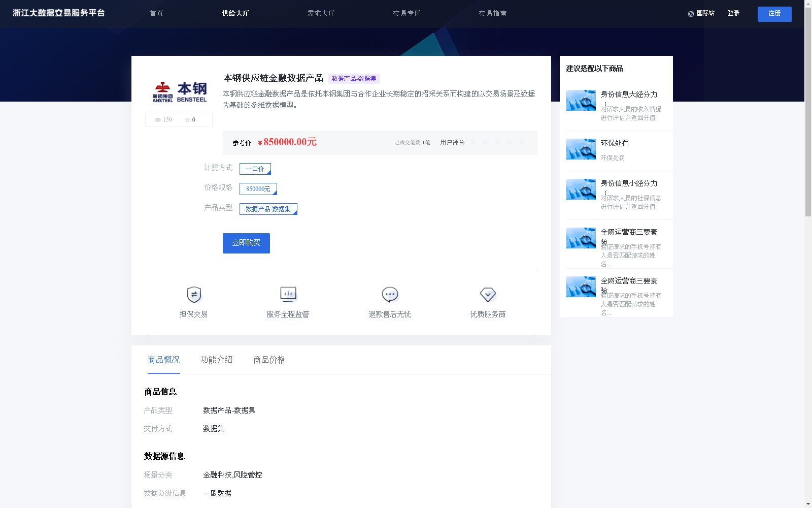Open the 交易专区 menu
The image size is (812, 508).
click(407, 14)
